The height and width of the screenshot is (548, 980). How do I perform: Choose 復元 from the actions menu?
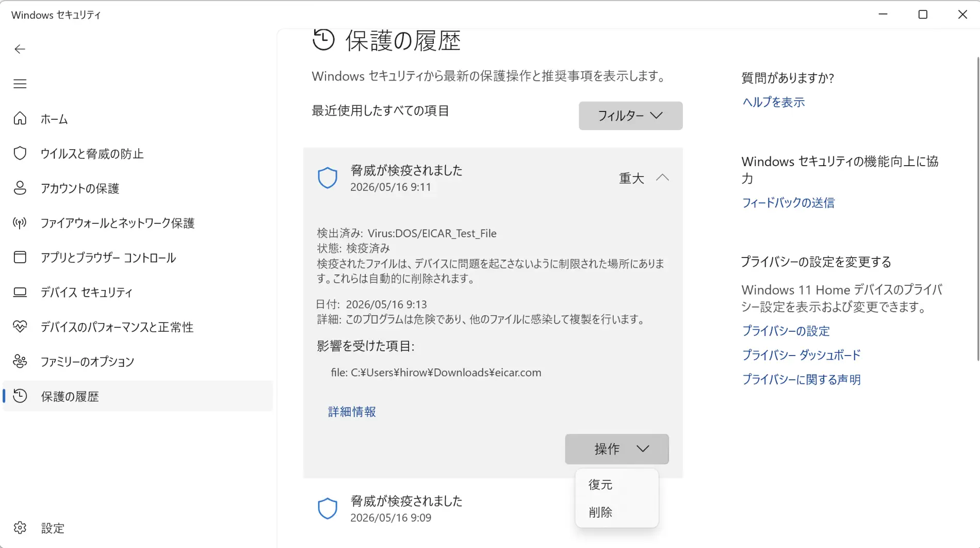pyautogui.click(x=617, y=485)
